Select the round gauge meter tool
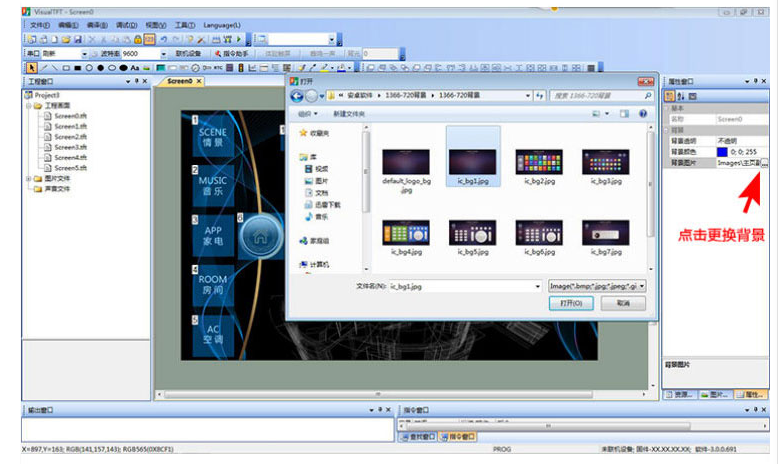The width and height of the screenshot is (778, 464). pos(195,68)
